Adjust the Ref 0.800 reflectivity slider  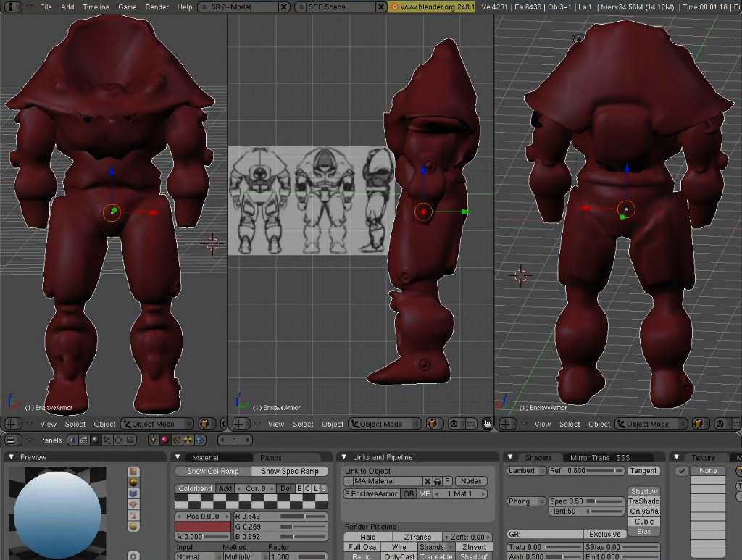(x=586, y=471)
